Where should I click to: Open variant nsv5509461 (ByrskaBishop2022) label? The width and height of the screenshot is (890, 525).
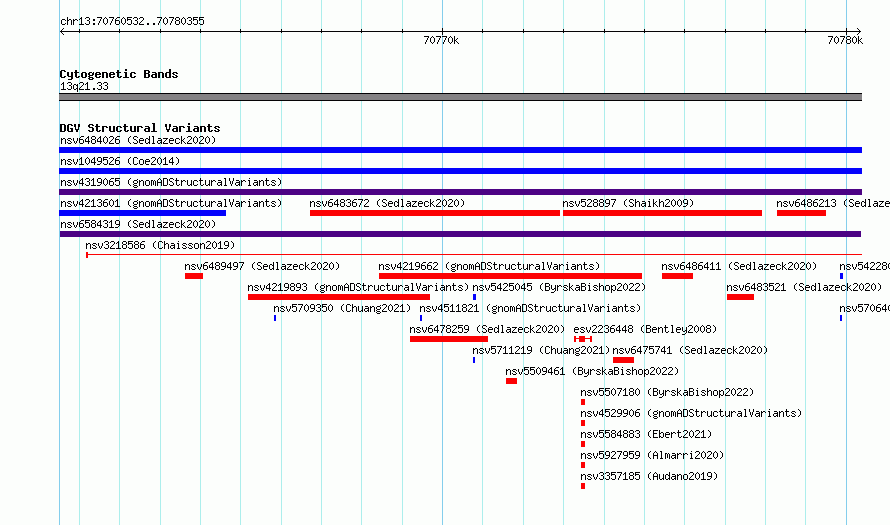coord(592,371)
